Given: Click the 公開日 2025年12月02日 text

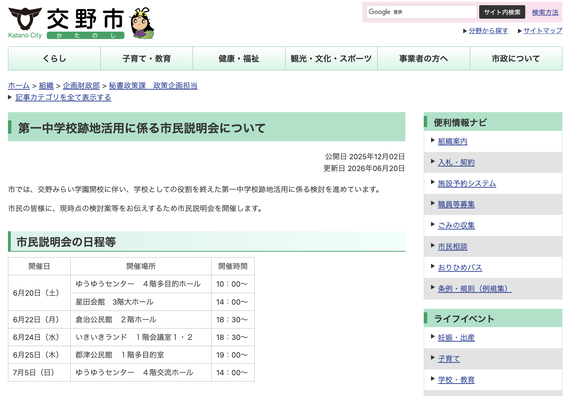Looking at the screenshot, I should click(x=364, y=157).
